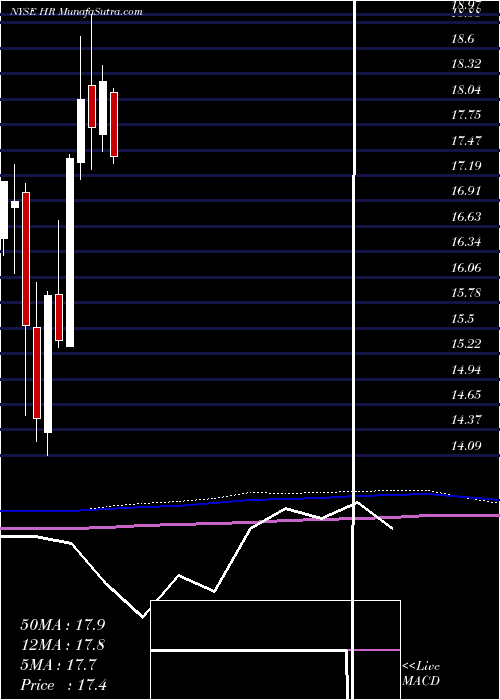Click the 15.78 price axis label
The width and height of the screenshot is (500, 700).
tap(466, 293)
